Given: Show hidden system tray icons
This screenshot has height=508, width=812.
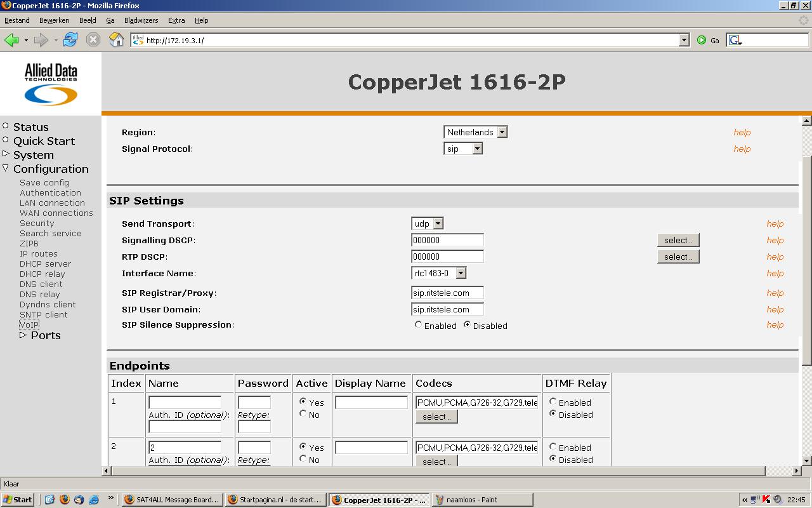Looking at the screenshot, I should click(745, 500).
